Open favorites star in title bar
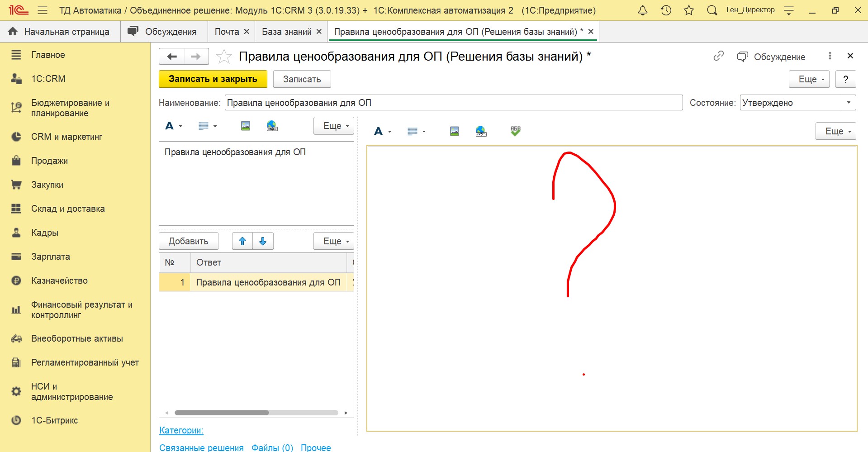The image size is (868, 452). tap(689, 10)
